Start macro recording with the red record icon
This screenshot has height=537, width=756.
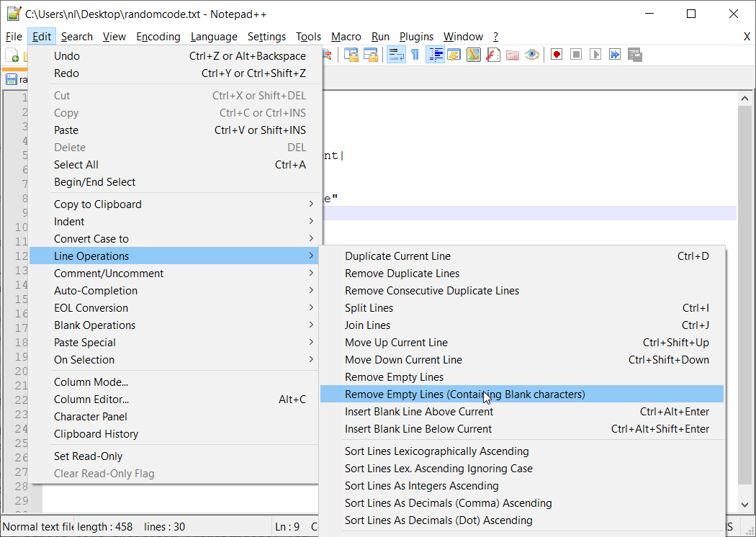(x=556, y=54)
